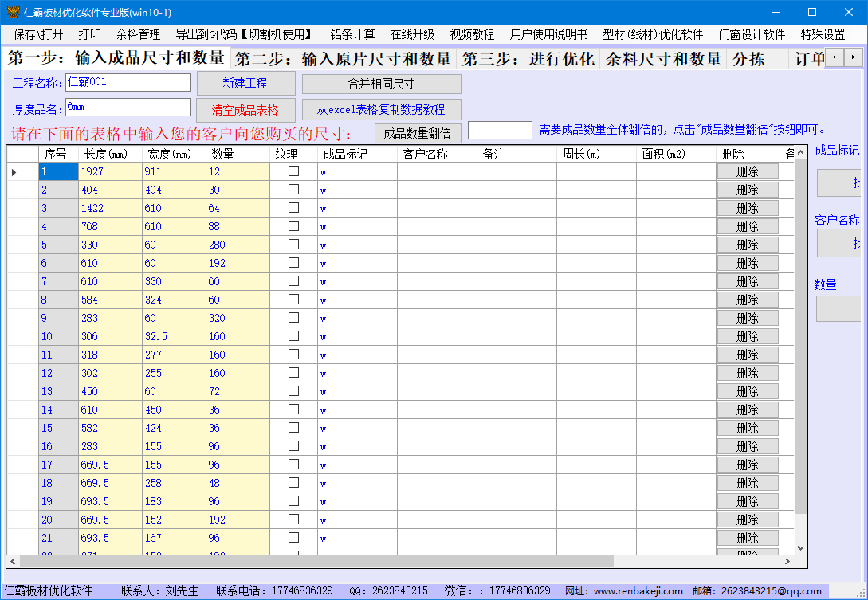
Task: Click the horizontal scrollbar left arrow
Action: [x=13, y=562]
